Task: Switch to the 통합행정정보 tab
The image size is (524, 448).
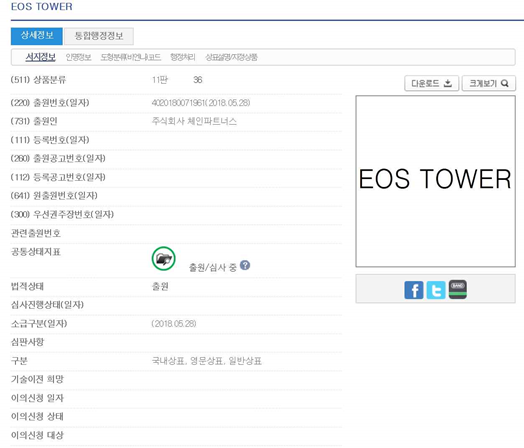Action: point(99,36)
